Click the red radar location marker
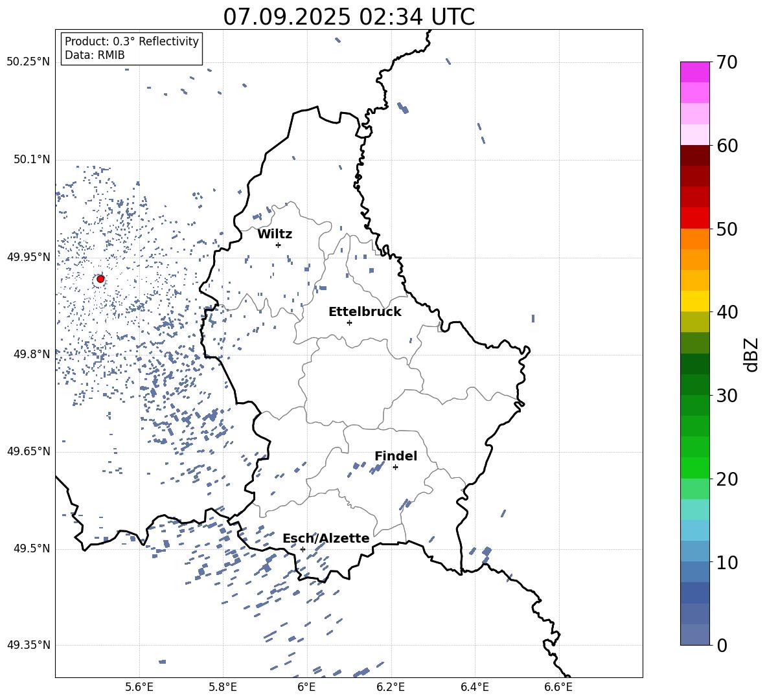 tap(100, 279)
